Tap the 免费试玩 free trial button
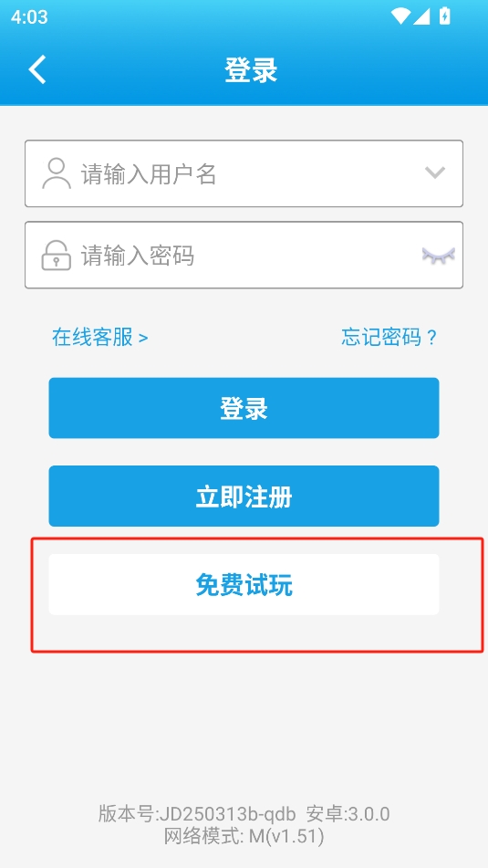Viewport: 488px width, 868px height. [244, 584]
